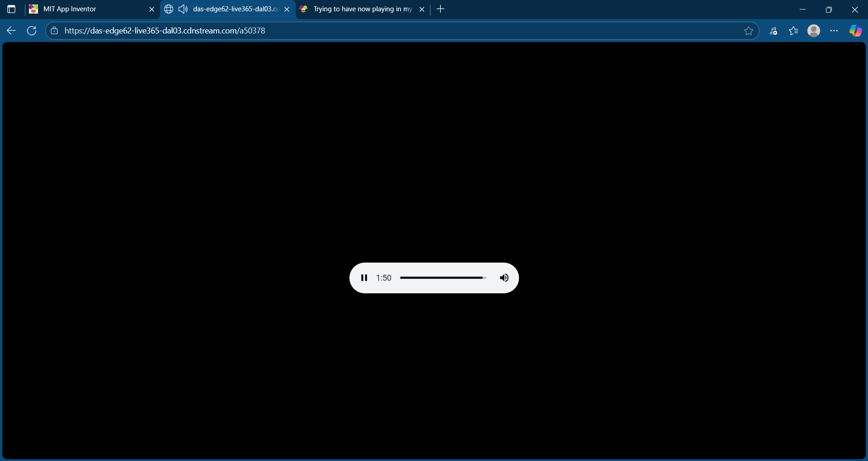
Task: Add this page to favorites star
Action: point(749,31)
